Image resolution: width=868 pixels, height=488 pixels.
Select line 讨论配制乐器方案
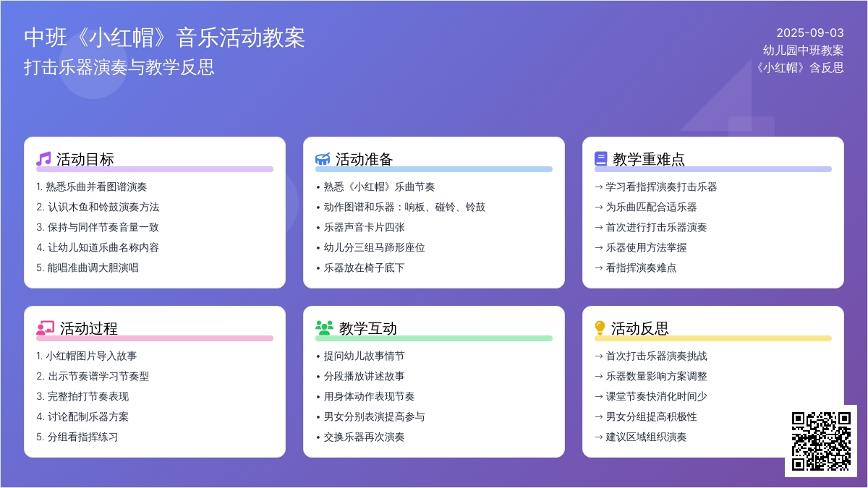pos(82,416)
